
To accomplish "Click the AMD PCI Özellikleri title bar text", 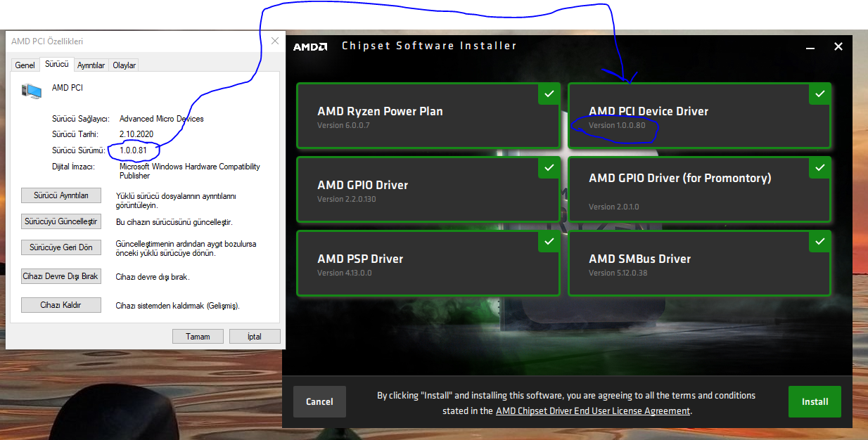I will tap(47, 42).
